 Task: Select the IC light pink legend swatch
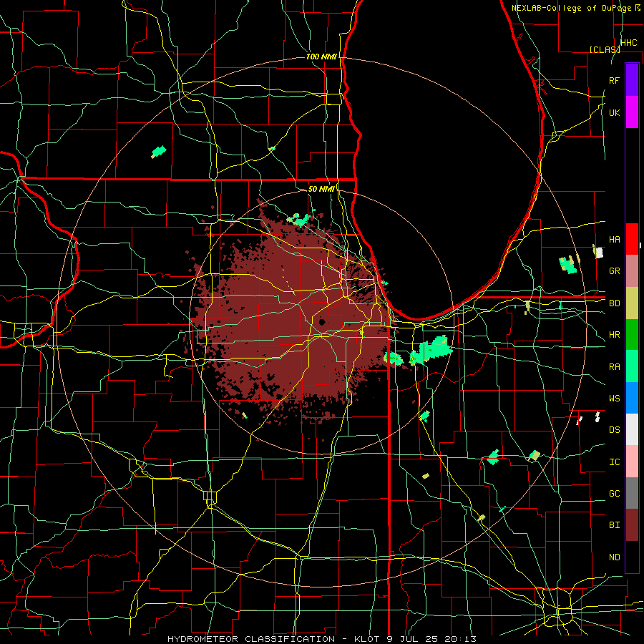[632, 462]
